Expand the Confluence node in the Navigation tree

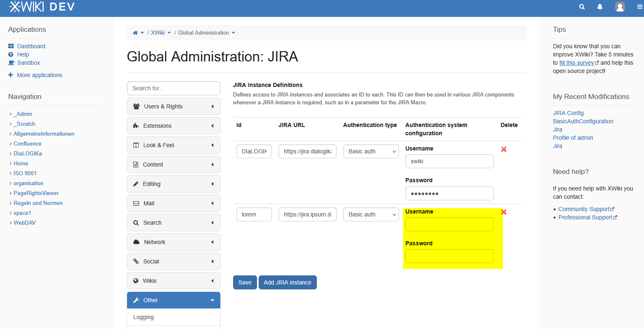pyautogui.click(x=11, y=144)
